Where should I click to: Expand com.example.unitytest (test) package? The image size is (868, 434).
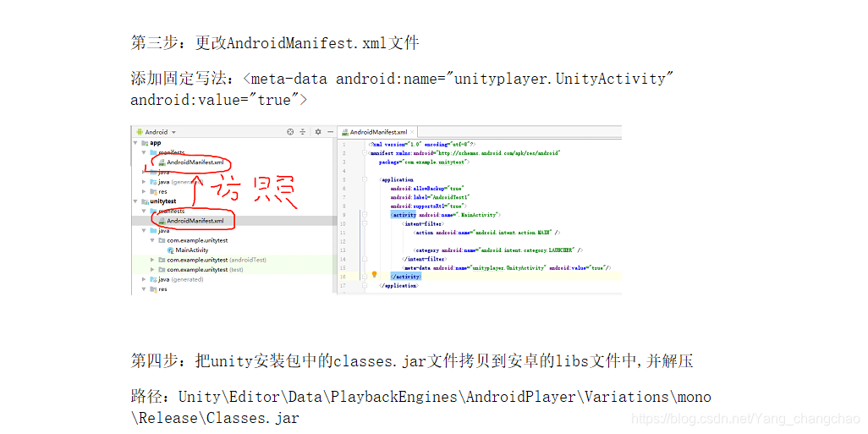tap(153, 270)
